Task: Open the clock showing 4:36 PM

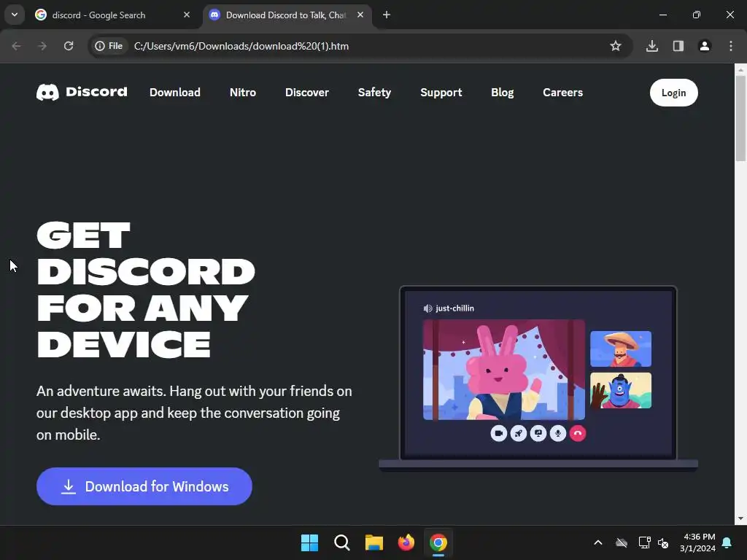Action: (x=697, y=542)
